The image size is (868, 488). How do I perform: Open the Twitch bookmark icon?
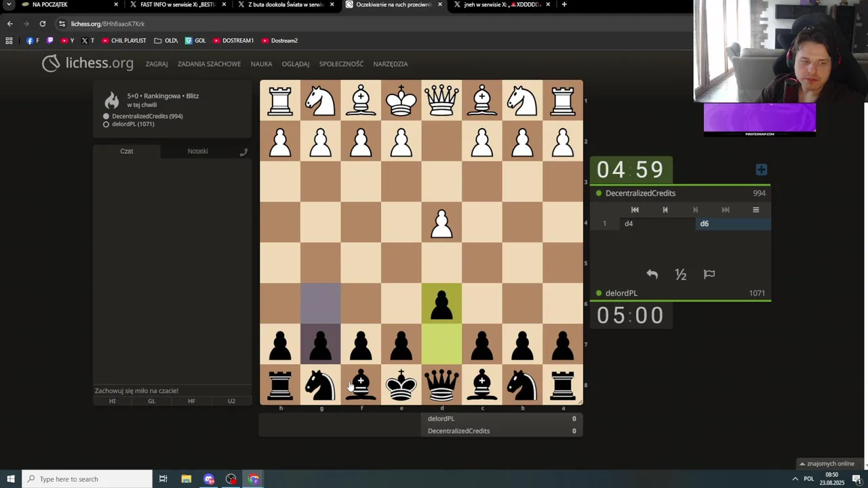50,41
